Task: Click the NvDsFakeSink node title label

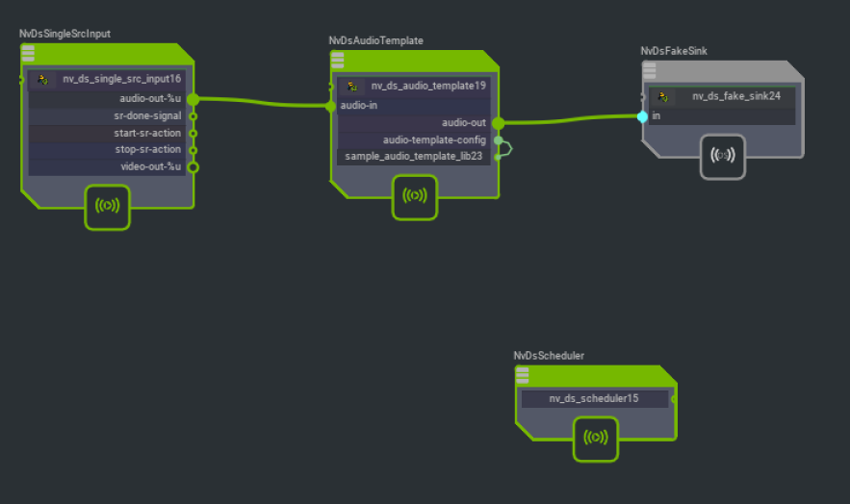Action: pyautogui.click(x=674, y=50)
